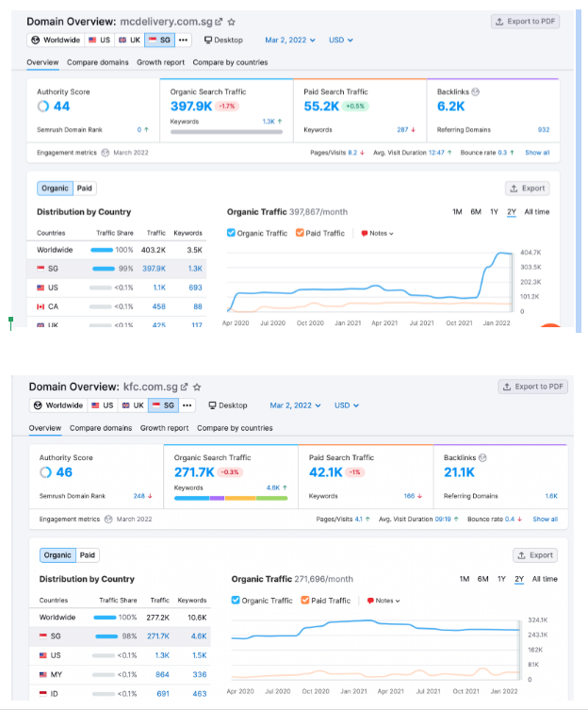Viewport: 588px width, 710px height.
Task: Set kfc chart range to 6M
Action: [x=482, y=579]
